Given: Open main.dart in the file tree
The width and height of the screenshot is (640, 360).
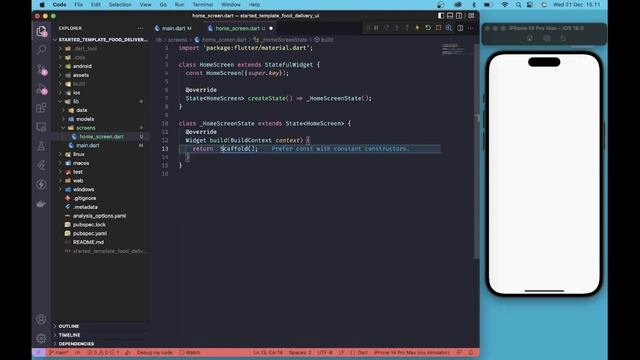Looking at the screenshot, I should [100, 145].
